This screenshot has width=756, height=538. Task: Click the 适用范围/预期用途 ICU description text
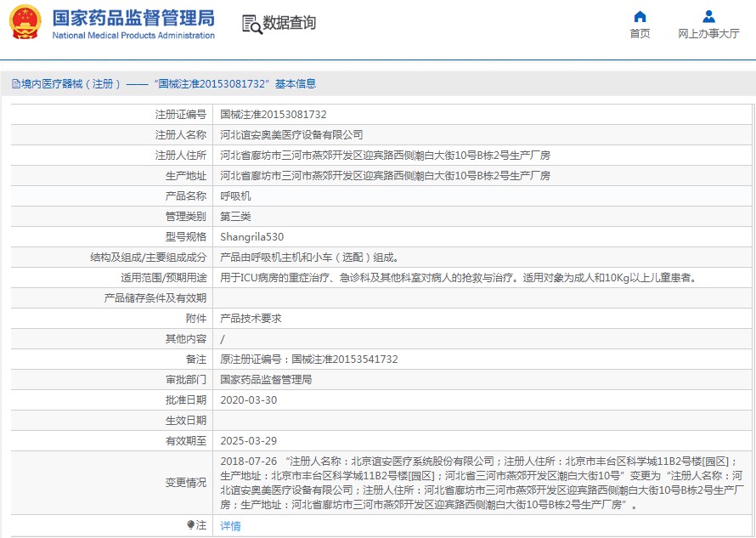click(460, 278)
